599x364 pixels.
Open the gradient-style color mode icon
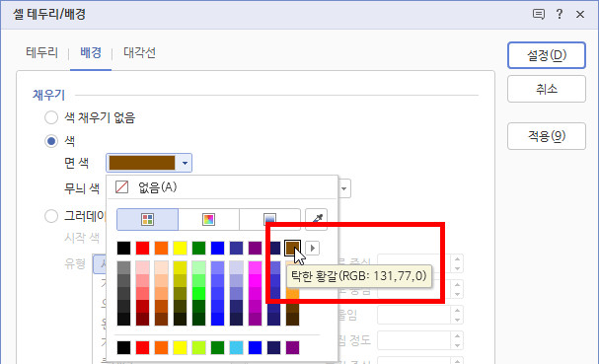pyautogui.click(x=269, y=220)
